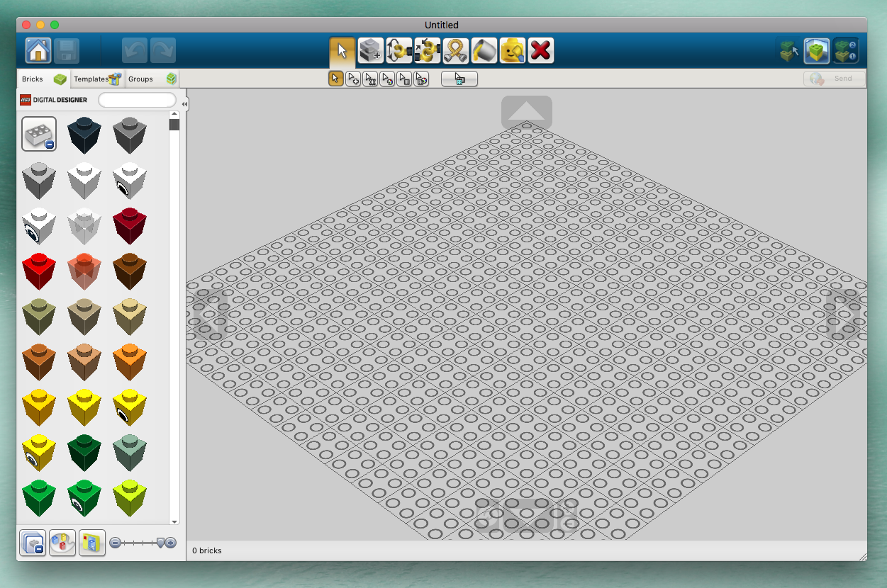Choose the select-by-color sub-tool
This screenshot has height=588, width=887.
(387, 79)
